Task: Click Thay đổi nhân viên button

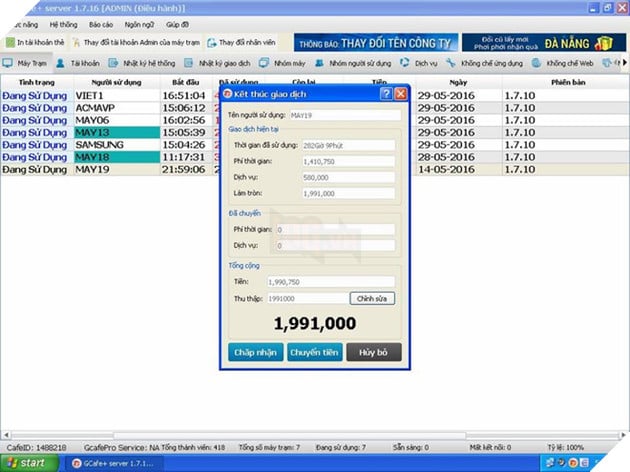Action: 245,43
